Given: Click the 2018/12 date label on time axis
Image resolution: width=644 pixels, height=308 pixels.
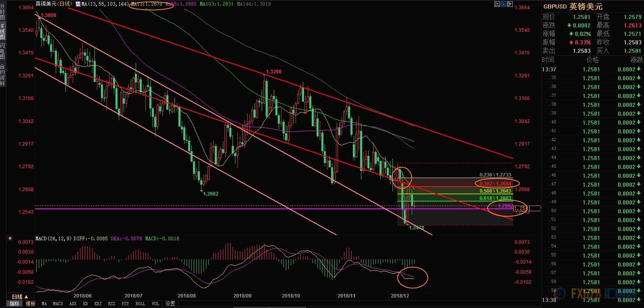Looking at the screenshot, I should point(401,296).
